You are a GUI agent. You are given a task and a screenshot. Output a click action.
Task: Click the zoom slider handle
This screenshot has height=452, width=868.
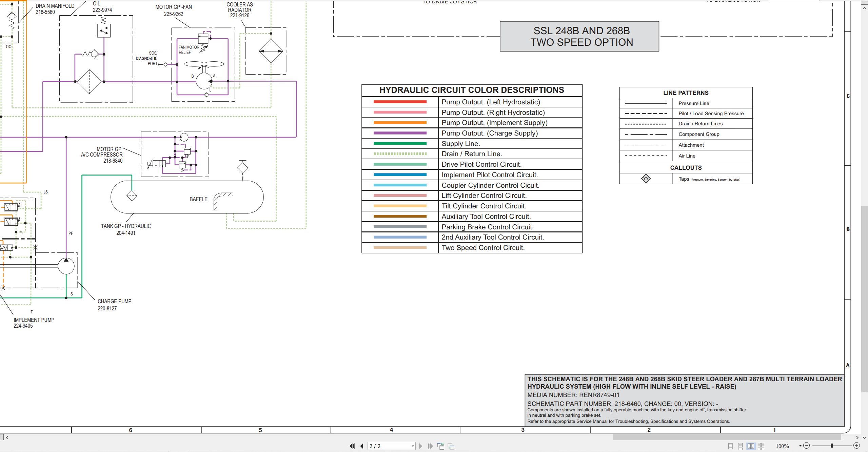(831, 446)
